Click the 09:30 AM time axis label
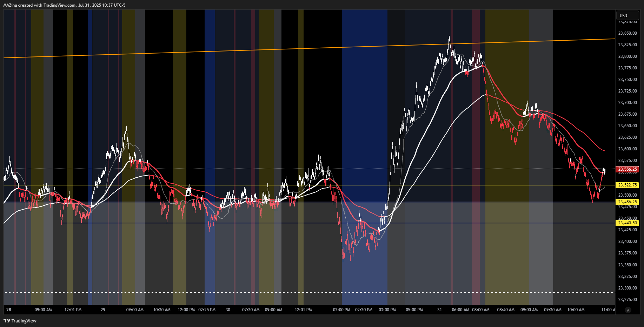 pos(553,310)
